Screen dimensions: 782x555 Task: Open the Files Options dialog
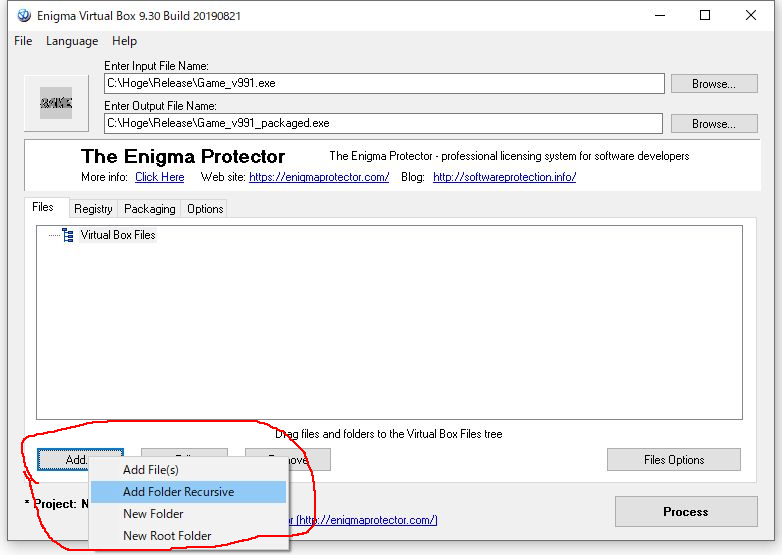(674, 459)
